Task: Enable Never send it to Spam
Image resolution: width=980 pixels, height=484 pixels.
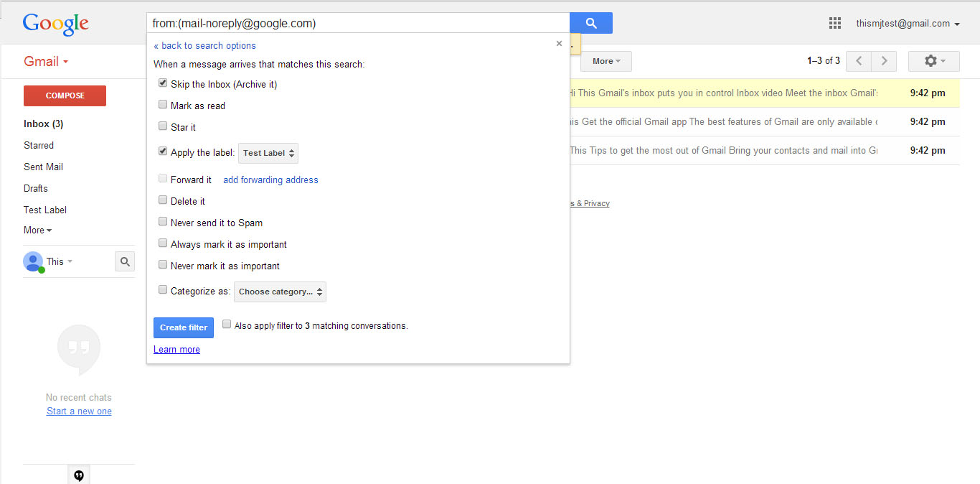Action: point(163,222)
